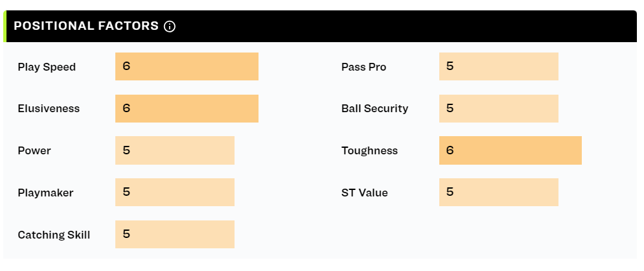
Task: Select the Ball Security label
Action: pos(375,109)
